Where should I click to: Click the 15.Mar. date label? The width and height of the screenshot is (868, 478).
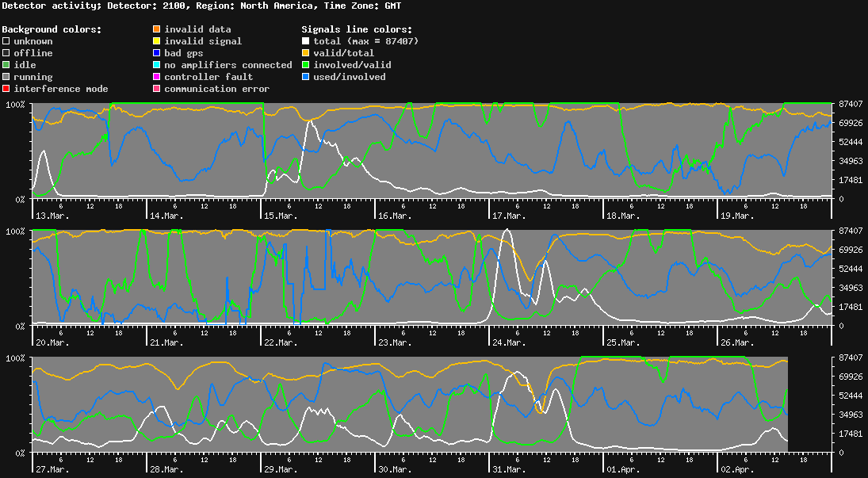[281, 216]
